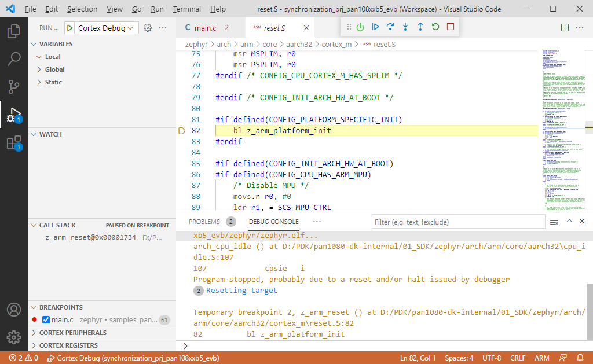
Task: Open the Manage gear in activity bar
Action: (x=14, y=337)
